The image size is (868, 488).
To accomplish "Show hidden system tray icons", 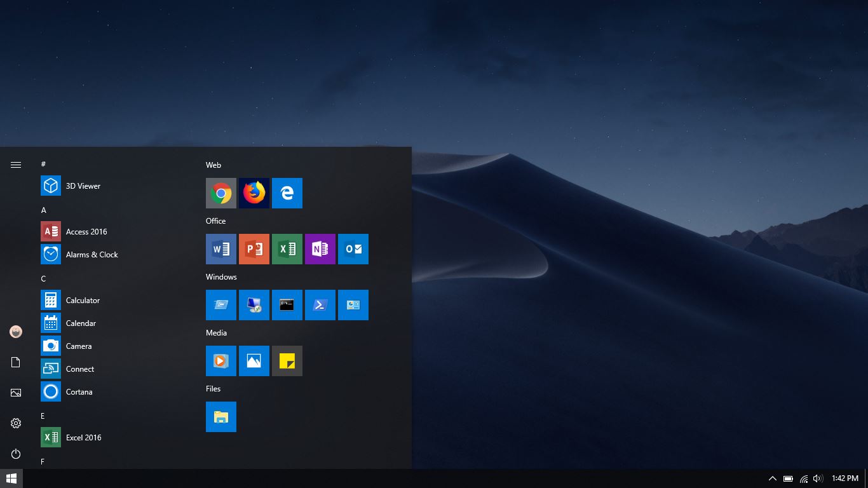I will click(773, 478).
